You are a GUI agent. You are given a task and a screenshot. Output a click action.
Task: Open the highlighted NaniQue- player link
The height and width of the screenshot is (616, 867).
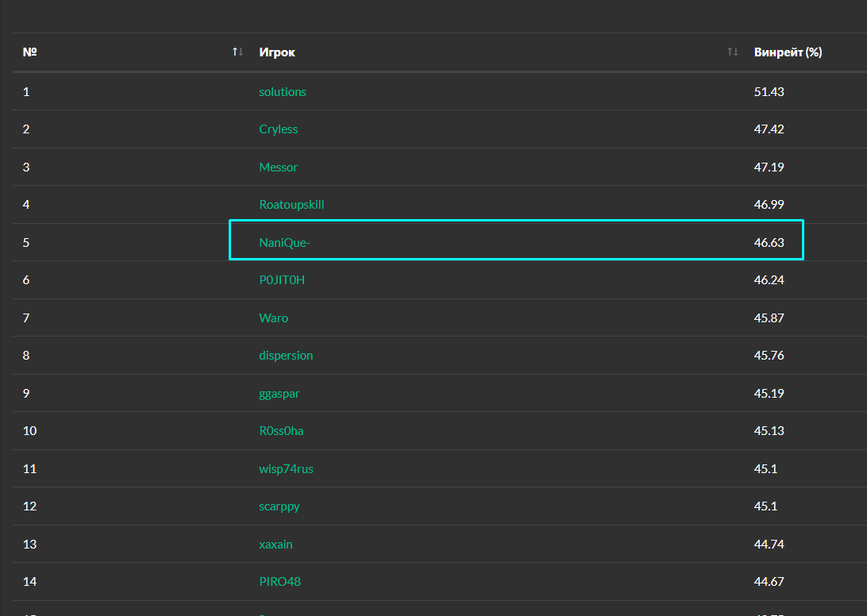284,243
